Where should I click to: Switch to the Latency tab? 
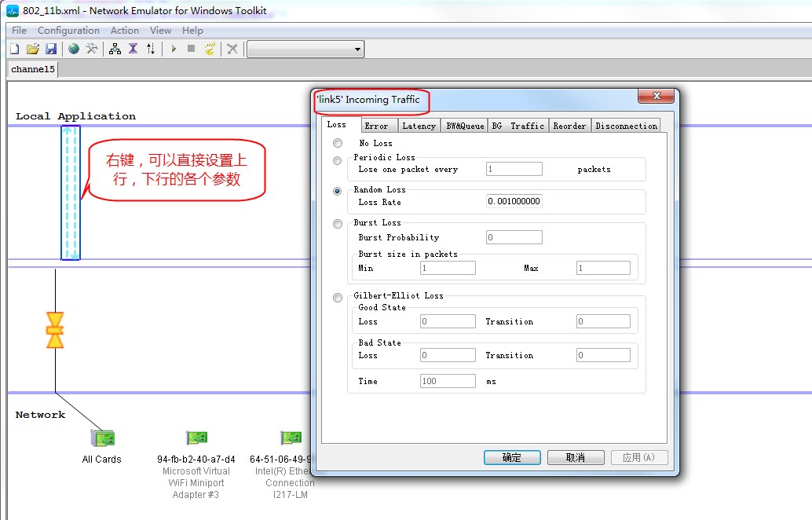[419, 125]
